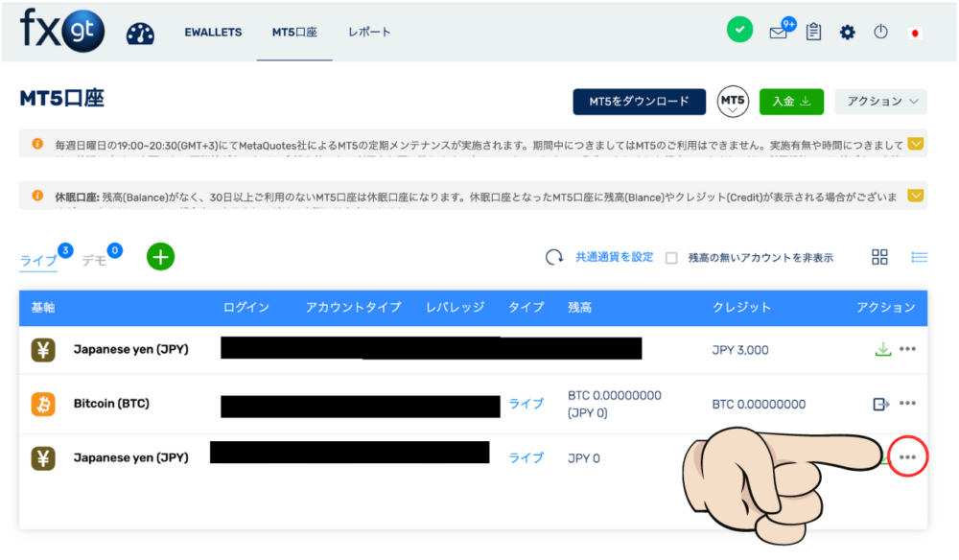Open three-dot menu for Bitcoin account row
Screen dimensions: 959x560
(907, 404)
